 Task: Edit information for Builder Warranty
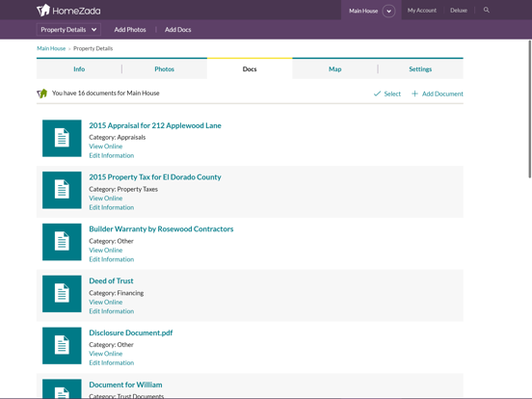tap(111, 259)
